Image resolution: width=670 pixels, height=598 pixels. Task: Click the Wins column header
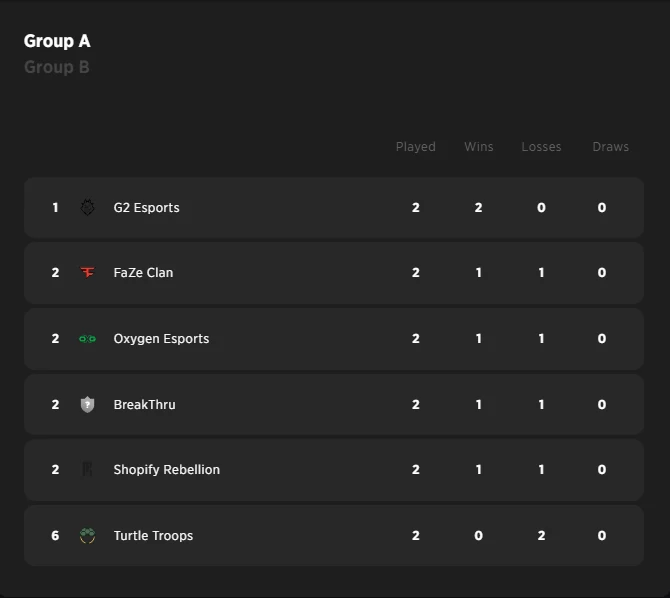479,147
